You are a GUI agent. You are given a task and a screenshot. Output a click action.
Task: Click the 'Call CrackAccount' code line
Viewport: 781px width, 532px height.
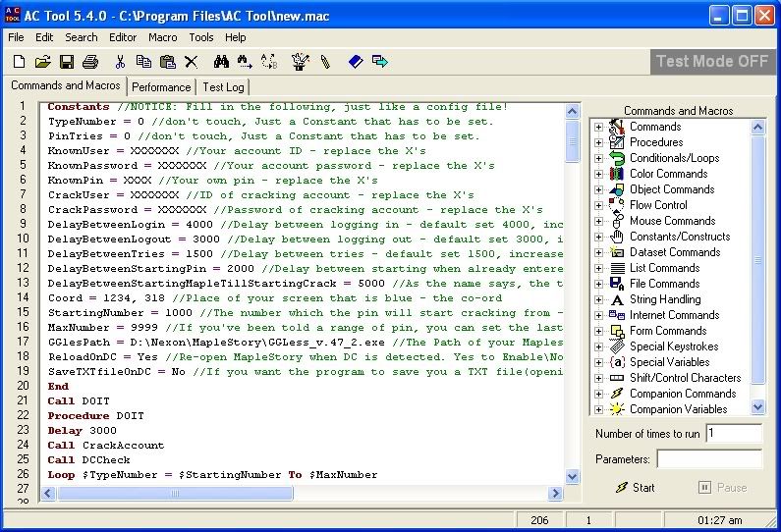click(x=105, y=446)
